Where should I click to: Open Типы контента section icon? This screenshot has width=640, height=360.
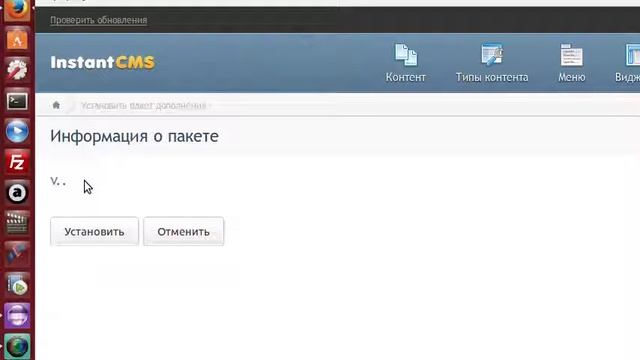[x=491, y=55]
